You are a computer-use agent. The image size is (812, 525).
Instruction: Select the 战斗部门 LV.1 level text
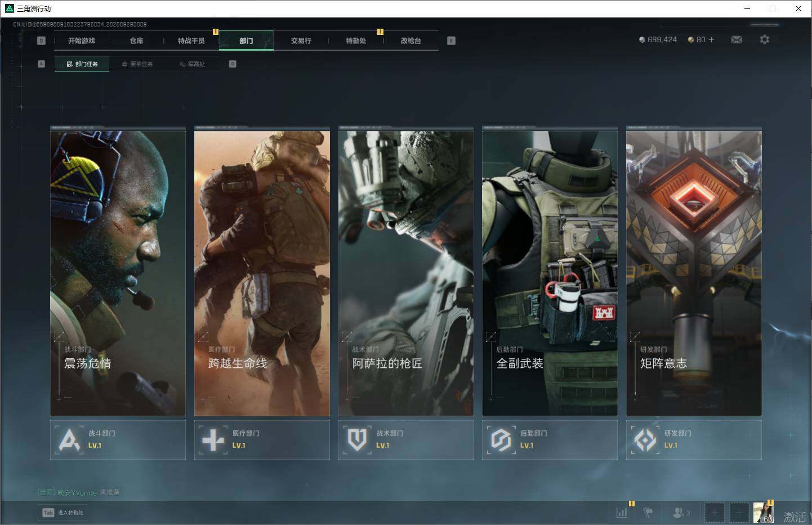(95, 446)
